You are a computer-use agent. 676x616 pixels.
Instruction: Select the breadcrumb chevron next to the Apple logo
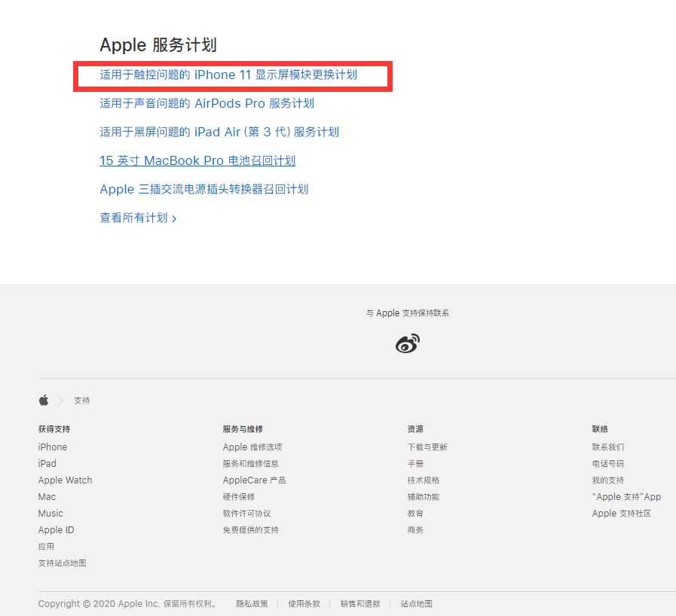[x=60, y=400]
